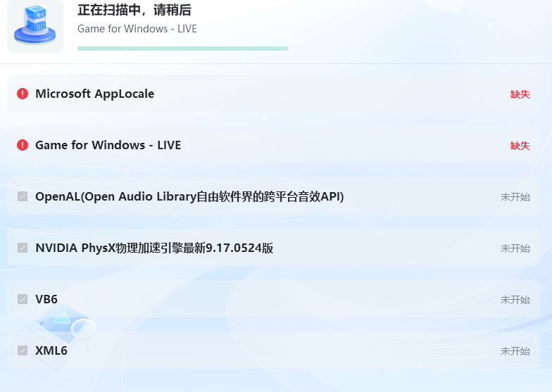This screenshot has width=552, height=392.
Task: Click the Game for Windows - LIVE subtitle under heading
Action: tap(137, 29)
